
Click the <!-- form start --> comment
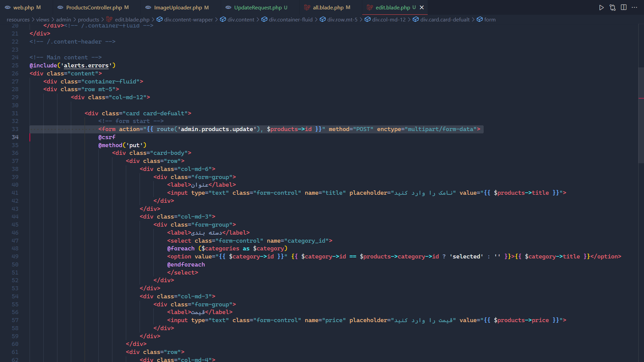pyautogui.click(x=131, y=121)
